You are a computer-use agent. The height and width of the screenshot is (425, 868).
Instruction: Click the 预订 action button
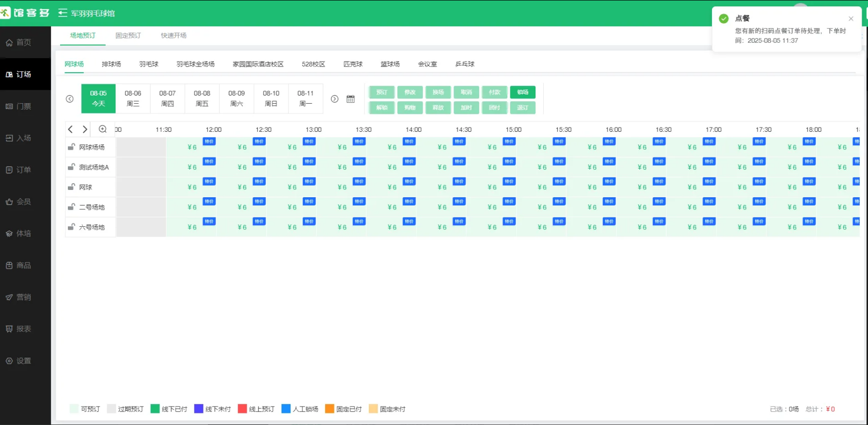pyautogui.click(x=382, y=92)
